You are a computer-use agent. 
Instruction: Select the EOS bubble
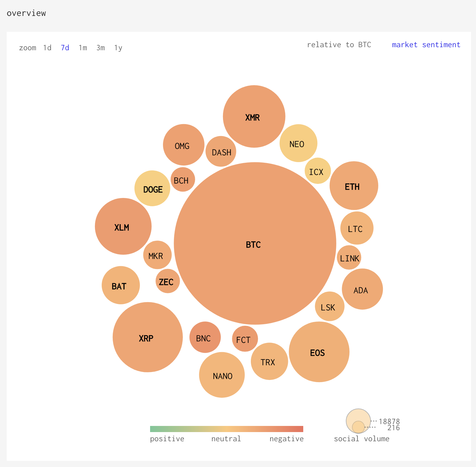point(319,352)
